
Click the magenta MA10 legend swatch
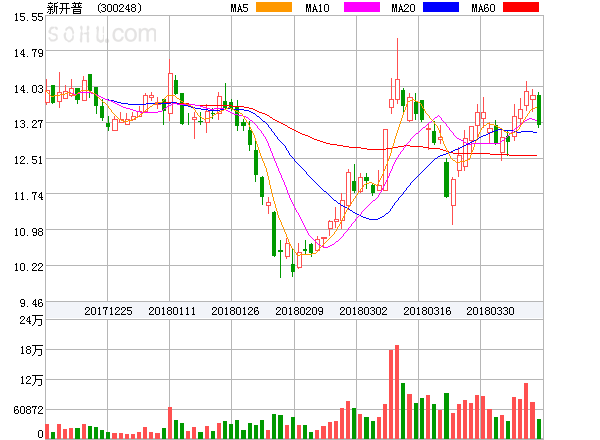[362, 7]
